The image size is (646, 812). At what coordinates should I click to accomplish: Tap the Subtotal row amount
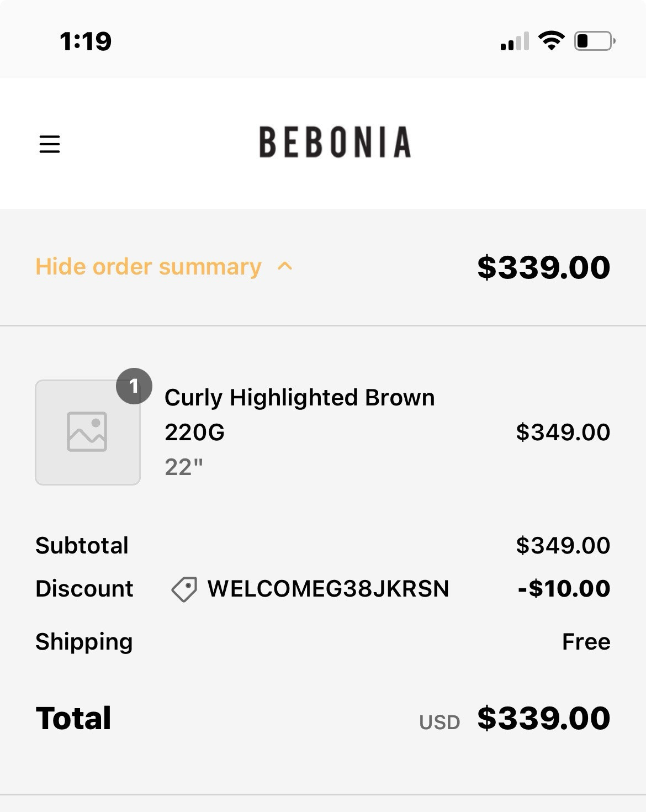click(563, 546)
